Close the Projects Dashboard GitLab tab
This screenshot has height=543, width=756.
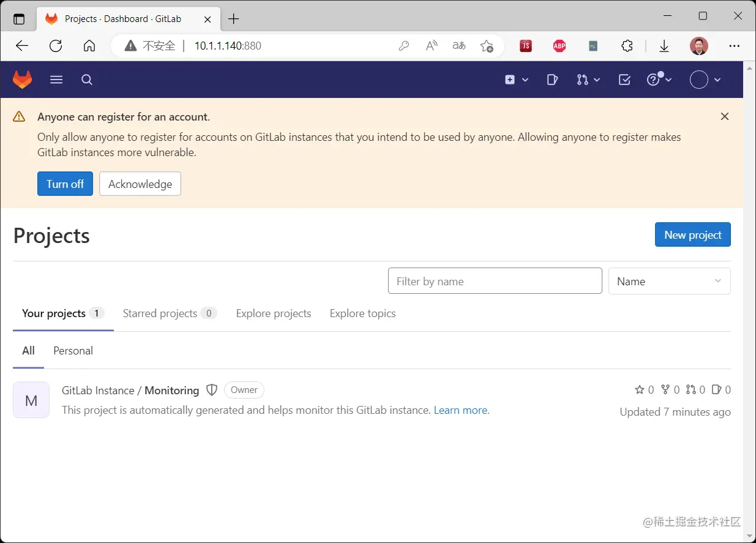(x=208, y=19)
